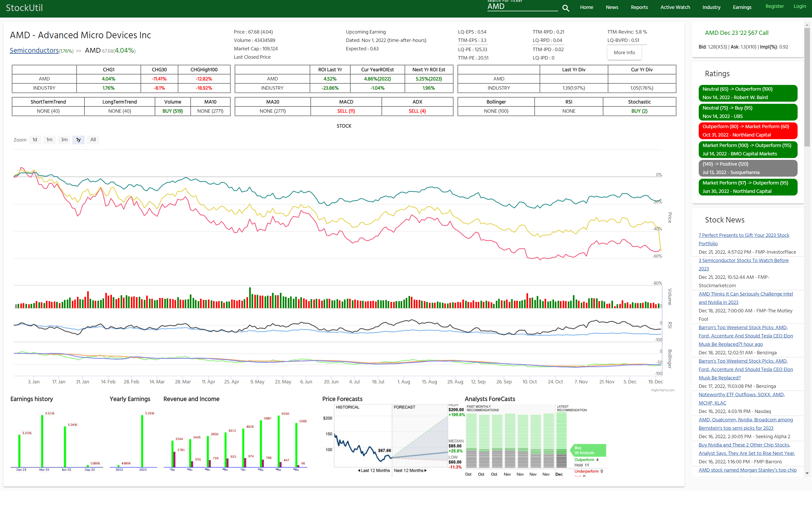This screenshot has width=812, height=505.
Task: Click the 2023 yearly earnings bar
Action: coord(142,441)
